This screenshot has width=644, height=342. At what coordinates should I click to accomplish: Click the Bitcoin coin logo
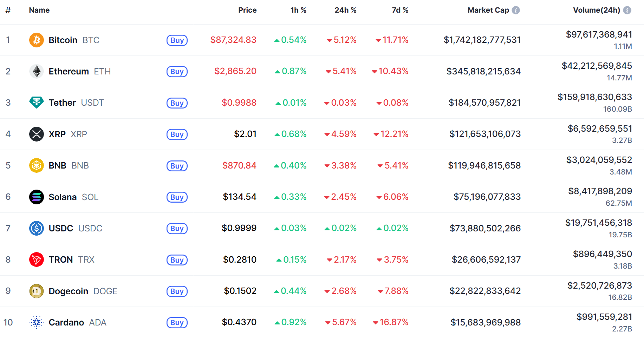tap(37, 40)
